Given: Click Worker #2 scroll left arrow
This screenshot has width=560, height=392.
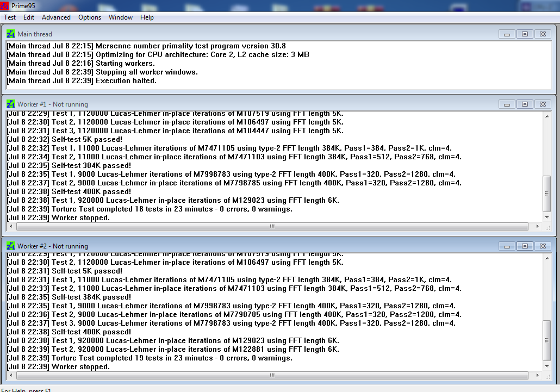Looking at the screenshot, I should (x=11, y=376).
